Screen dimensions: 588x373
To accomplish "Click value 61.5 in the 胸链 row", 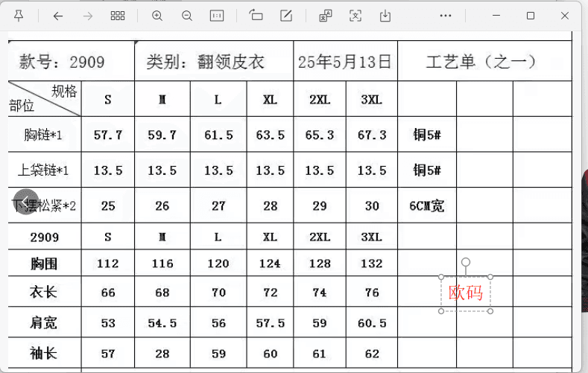I will (218, 135).
